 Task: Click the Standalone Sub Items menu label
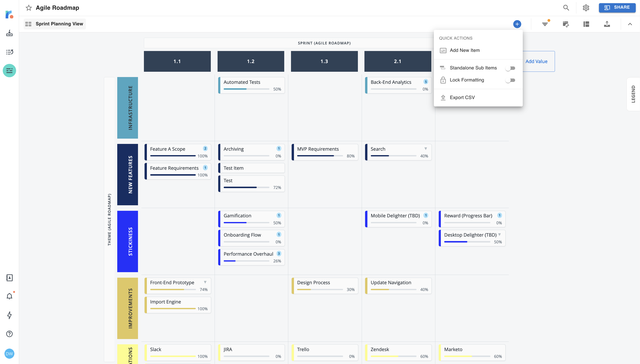(473, 68)
